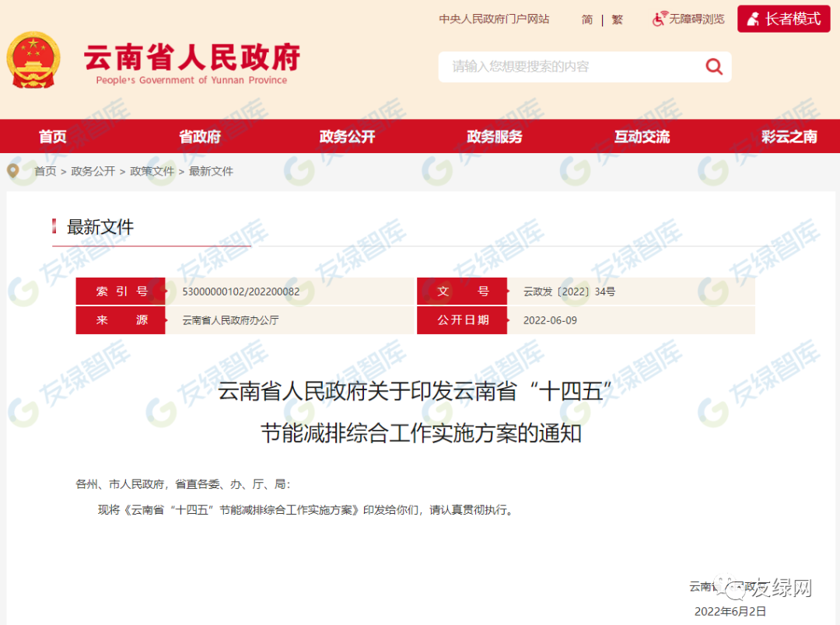This screenshot has height=625, width=840.
Task: Click the national emblem logo
Action: click(x=33, y=60)
